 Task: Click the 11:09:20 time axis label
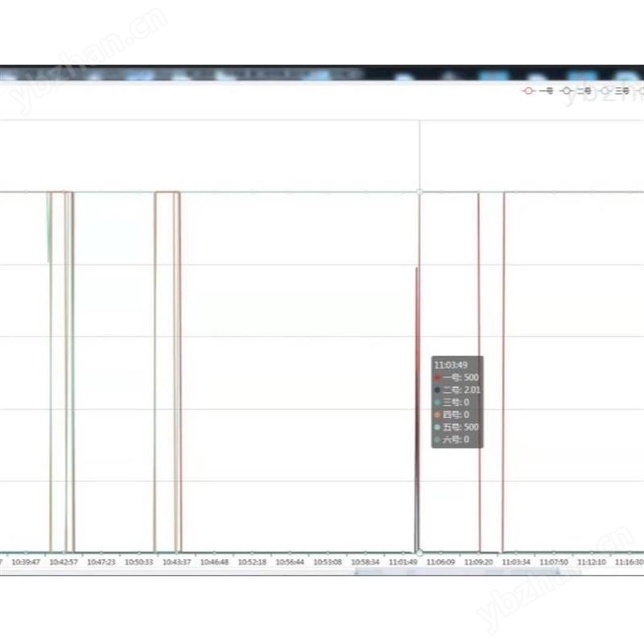477,562
